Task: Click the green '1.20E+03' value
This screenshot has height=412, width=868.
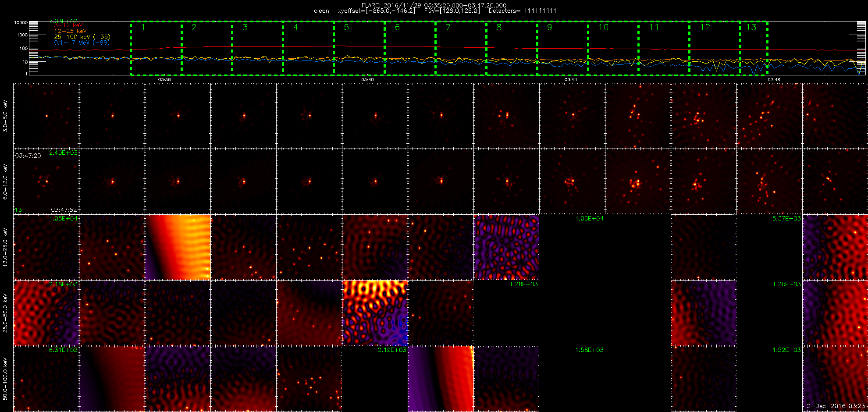Action: pyautogui.click(x=786, y=284)
